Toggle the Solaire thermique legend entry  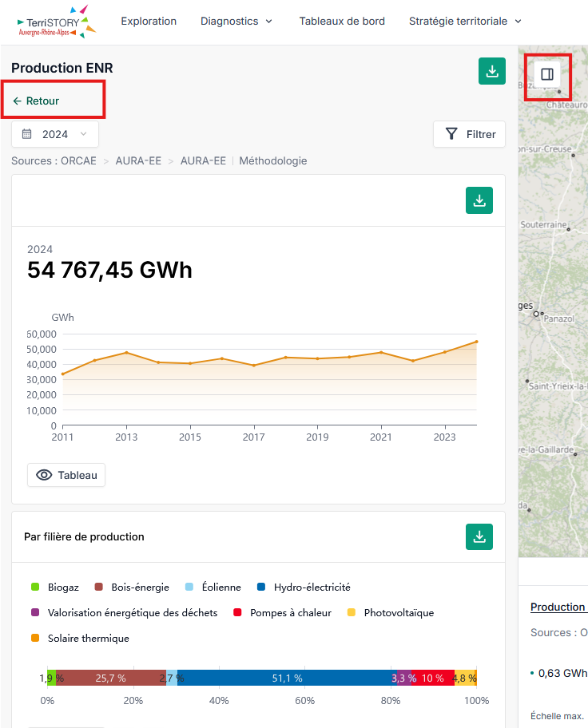point(80,638)
